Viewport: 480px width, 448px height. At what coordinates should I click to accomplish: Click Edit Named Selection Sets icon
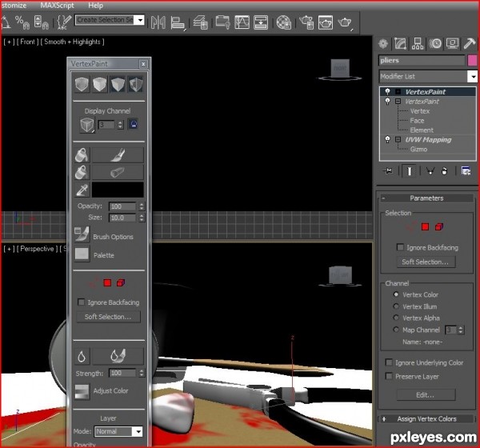tap(64, 22)
